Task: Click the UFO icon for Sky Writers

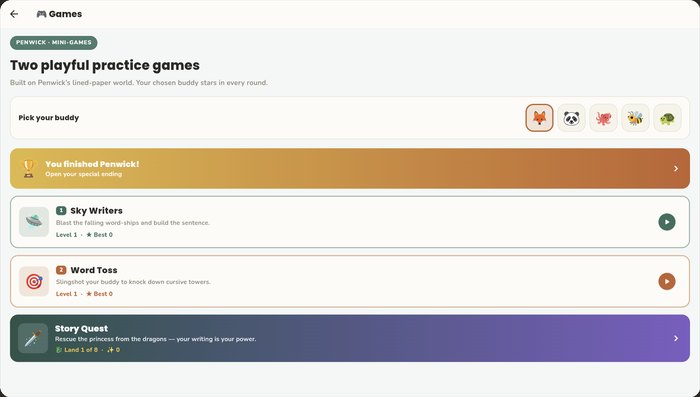Action: click(x=34, y=221)
